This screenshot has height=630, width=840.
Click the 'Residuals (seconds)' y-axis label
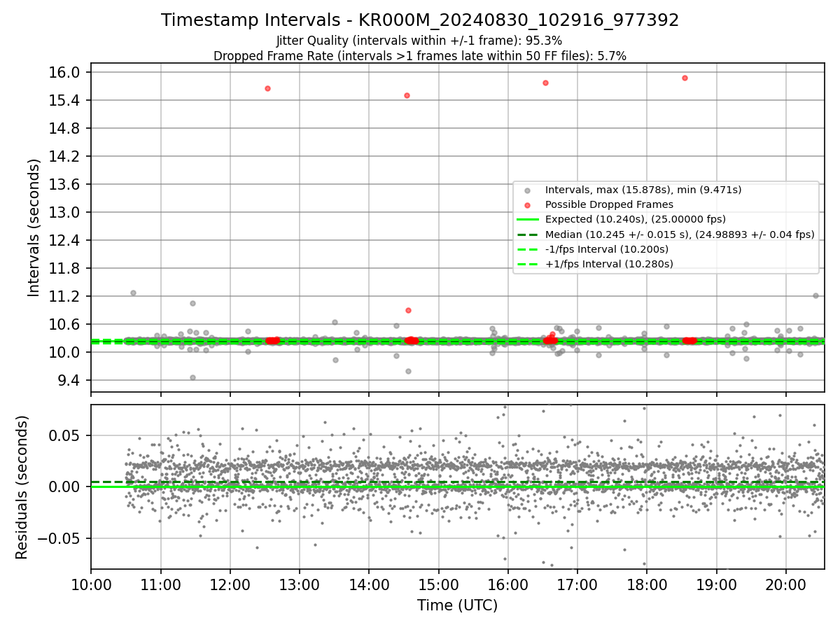(x=22, y=487)
